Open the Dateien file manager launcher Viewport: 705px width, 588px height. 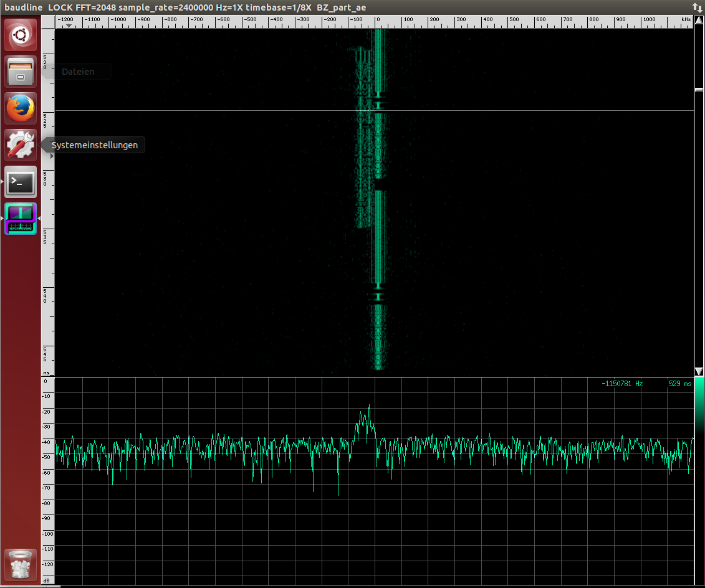(21, 72)
